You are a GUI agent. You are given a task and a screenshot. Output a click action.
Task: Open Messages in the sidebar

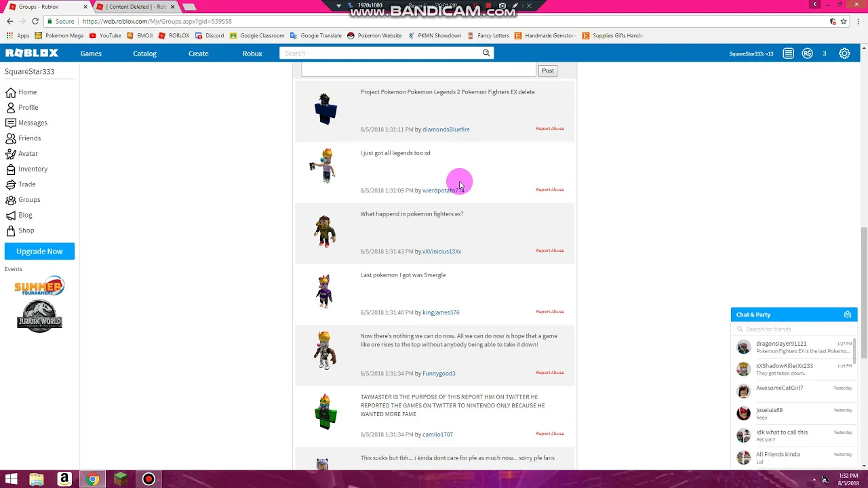click(x=26, y=123)
